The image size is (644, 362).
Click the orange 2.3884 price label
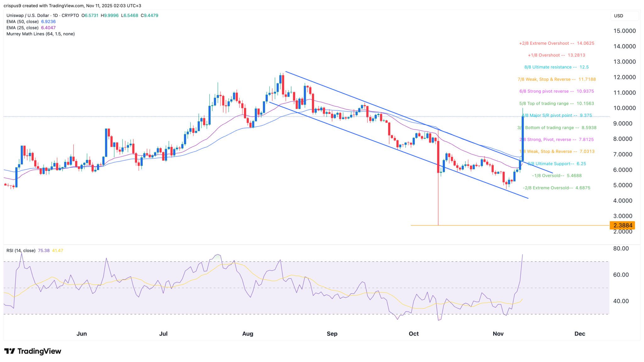[622, 225]
